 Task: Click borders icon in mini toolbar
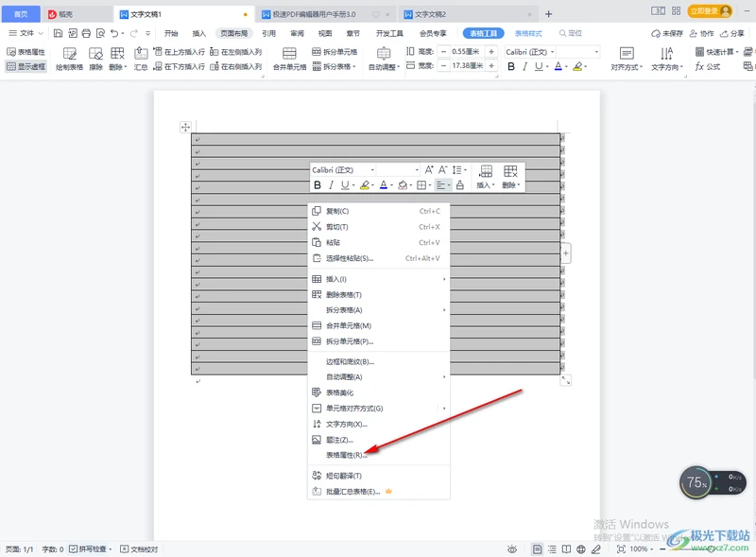pos(421,184)
